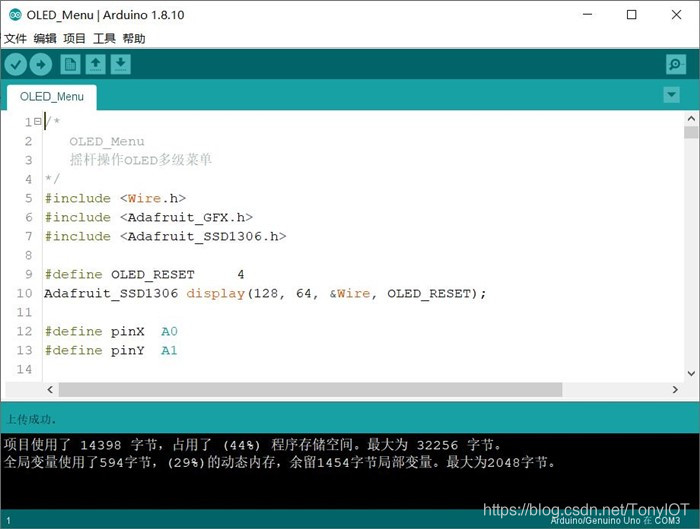Click the console line starting '项目使用了 14398'

[x=253, y=445]
